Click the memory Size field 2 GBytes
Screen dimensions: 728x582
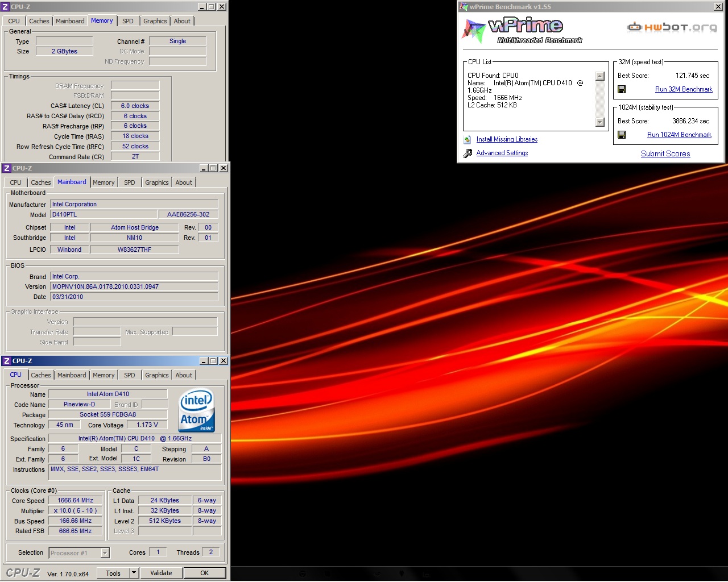pyautogui.click(x=64, y=51)
